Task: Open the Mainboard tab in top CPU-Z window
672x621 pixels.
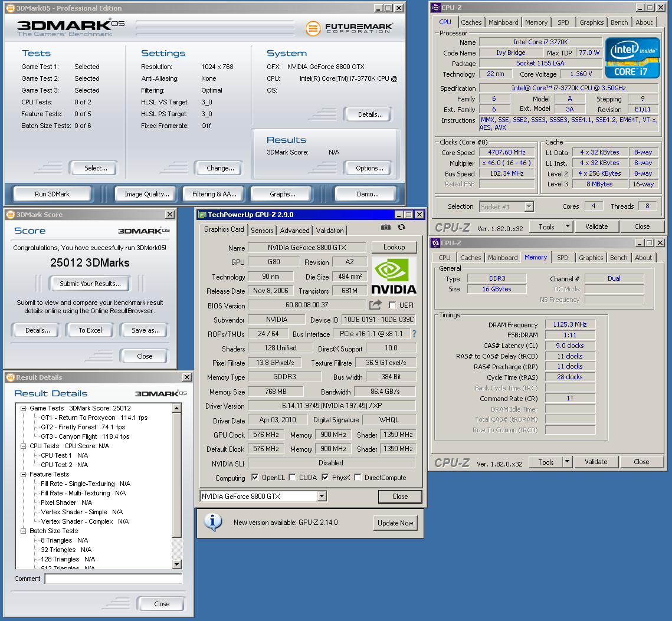Action: (x=503, y=22)
